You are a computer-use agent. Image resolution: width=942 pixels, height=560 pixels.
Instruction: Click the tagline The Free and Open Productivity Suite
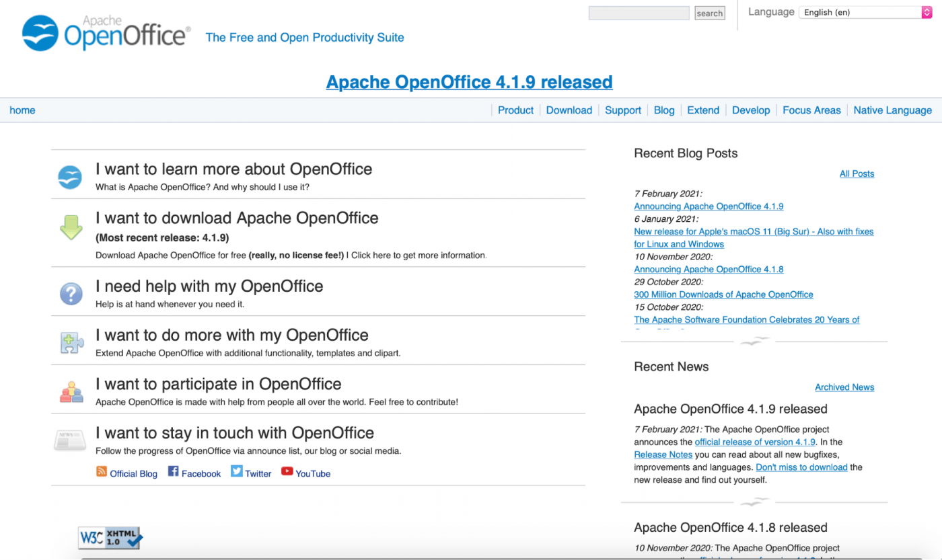pos(305,38)
